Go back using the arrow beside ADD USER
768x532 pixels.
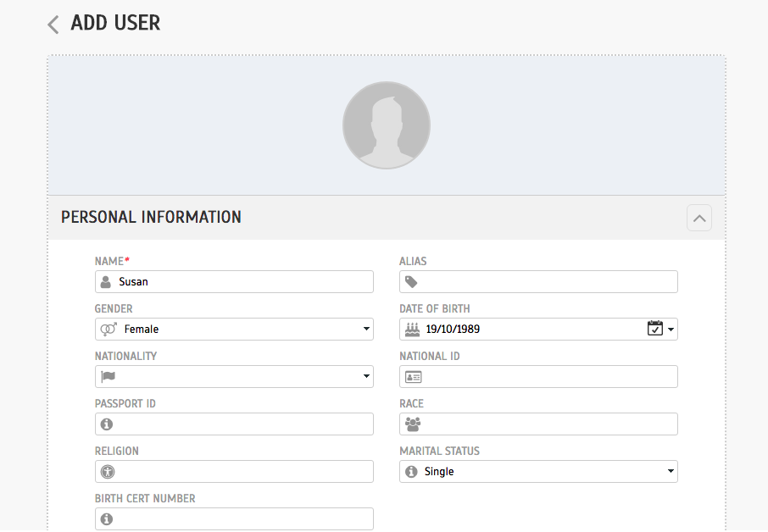coord(53,24)
